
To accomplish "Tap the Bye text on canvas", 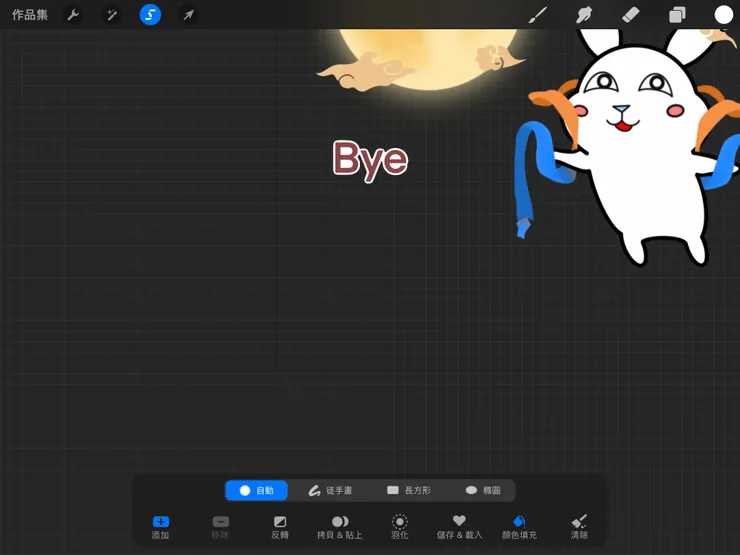I will point(370,160).
